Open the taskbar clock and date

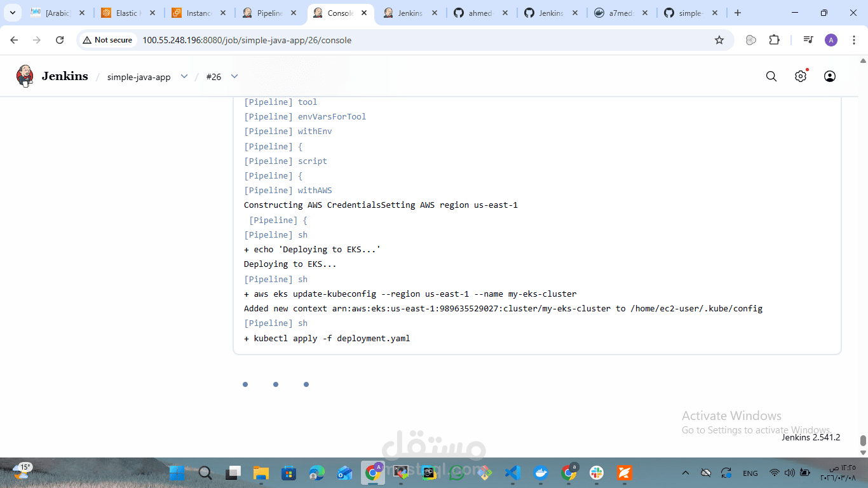837,473
